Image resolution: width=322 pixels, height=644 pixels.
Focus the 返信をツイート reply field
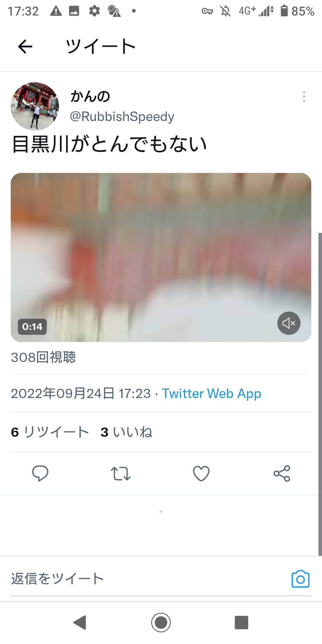pos(149,579)
